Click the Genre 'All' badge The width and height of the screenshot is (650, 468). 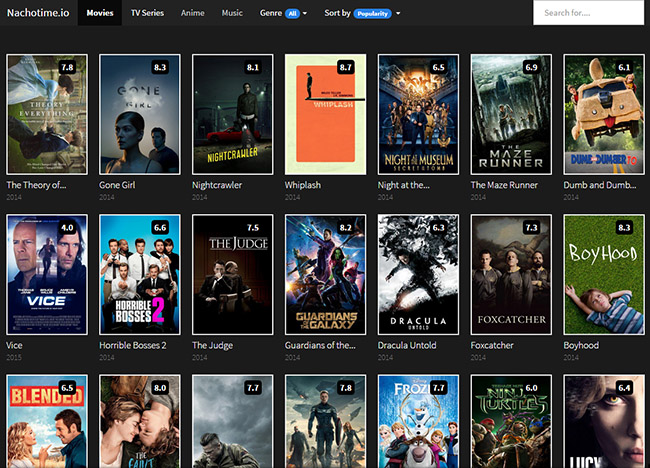pyautogui.click(x=292, y=14)
